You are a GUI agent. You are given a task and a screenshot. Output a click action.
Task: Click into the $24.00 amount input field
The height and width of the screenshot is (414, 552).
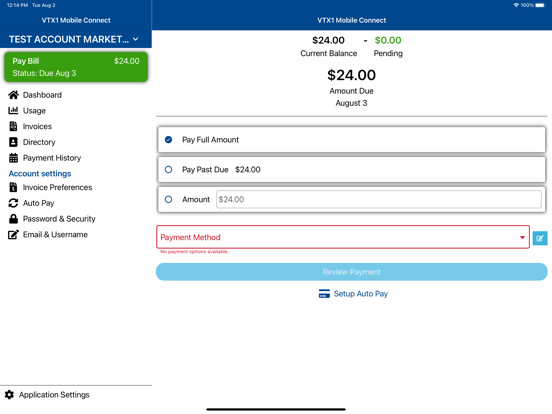coord(379,199)
